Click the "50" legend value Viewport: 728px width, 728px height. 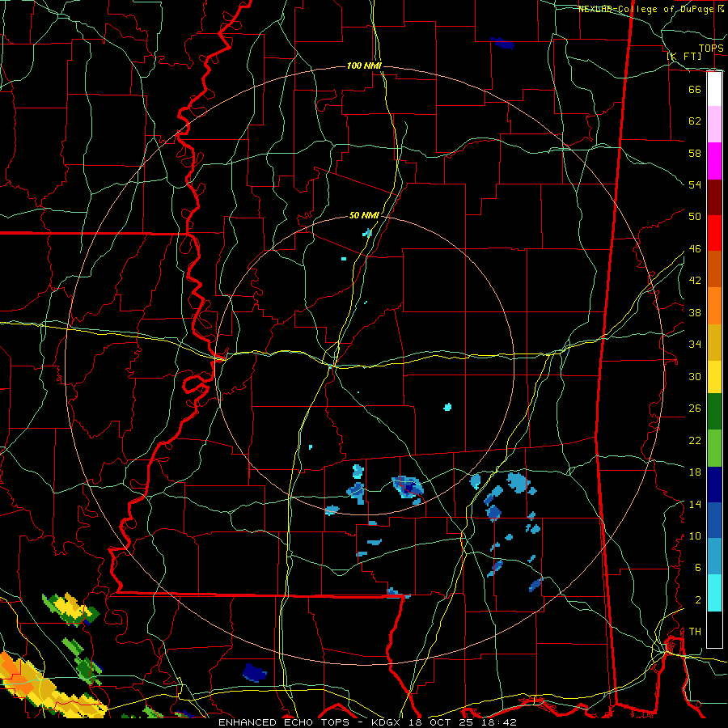[x=695, y=217]
